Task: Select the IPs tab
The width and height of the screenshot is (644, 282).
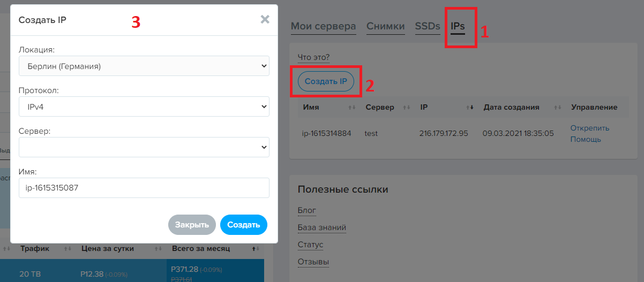Action: point(458,26)
